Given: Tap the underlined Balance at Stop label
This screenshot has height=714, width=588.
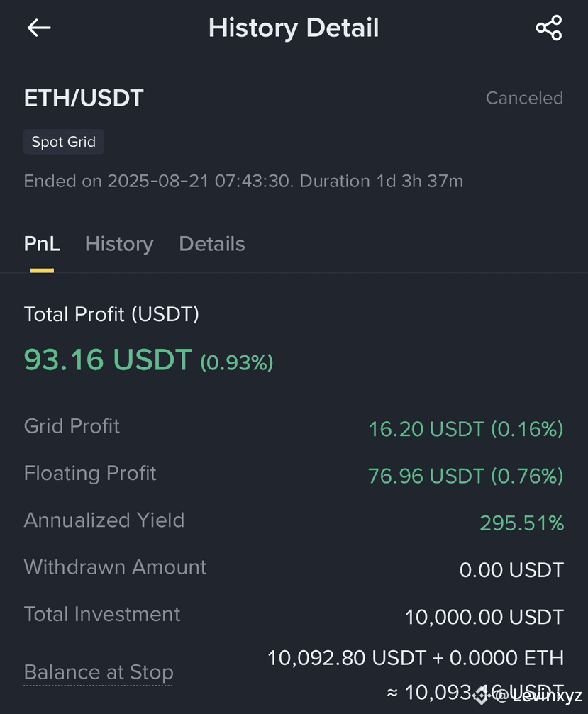Looking at the screenshot, I should tap(99, 672).
